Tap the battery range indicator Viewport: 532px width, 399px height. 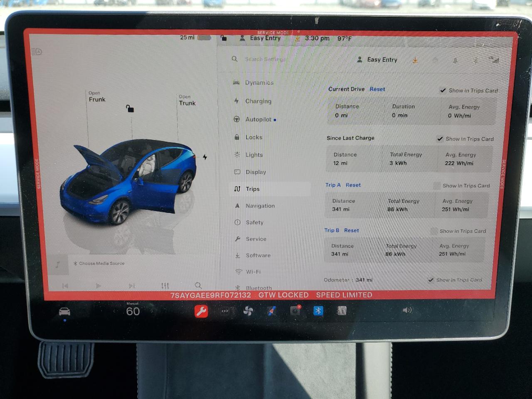click(195, 37)
